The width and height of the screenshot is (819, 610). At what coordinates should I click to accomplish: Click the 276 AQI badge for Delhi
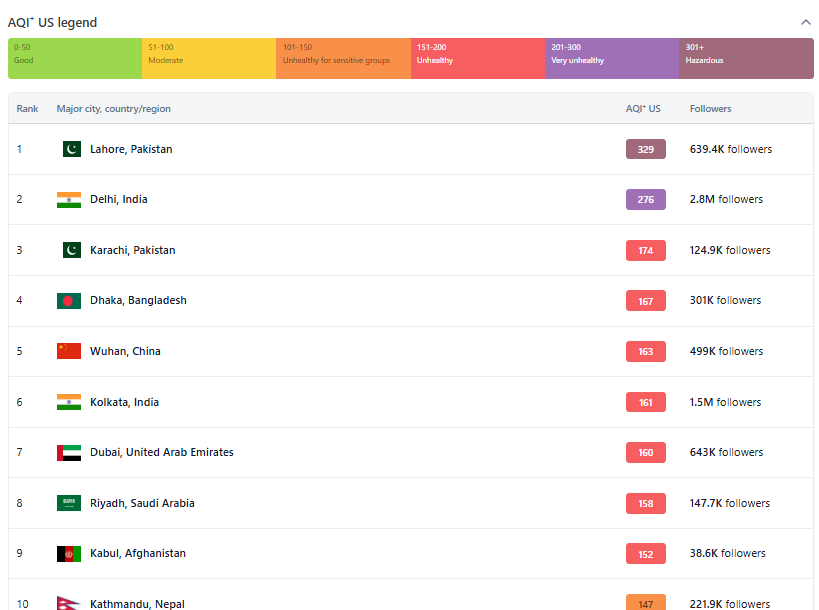(x=645, y=199)
